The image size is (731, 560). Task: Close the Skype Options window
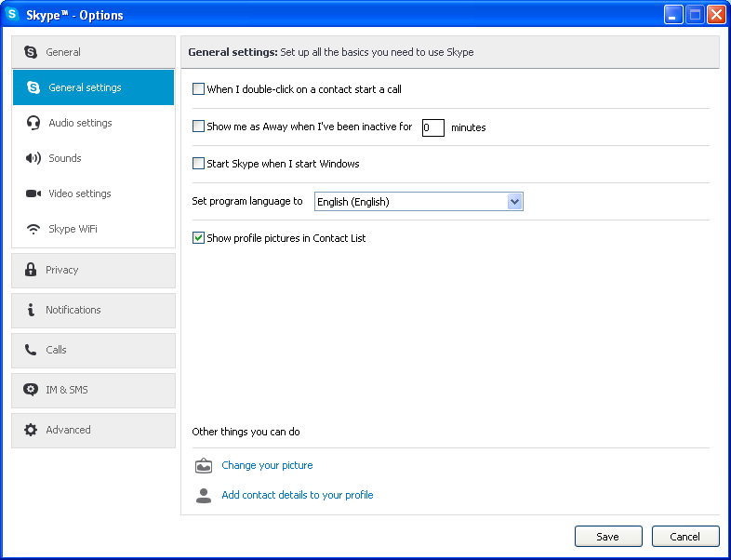(x=716, y=15)
